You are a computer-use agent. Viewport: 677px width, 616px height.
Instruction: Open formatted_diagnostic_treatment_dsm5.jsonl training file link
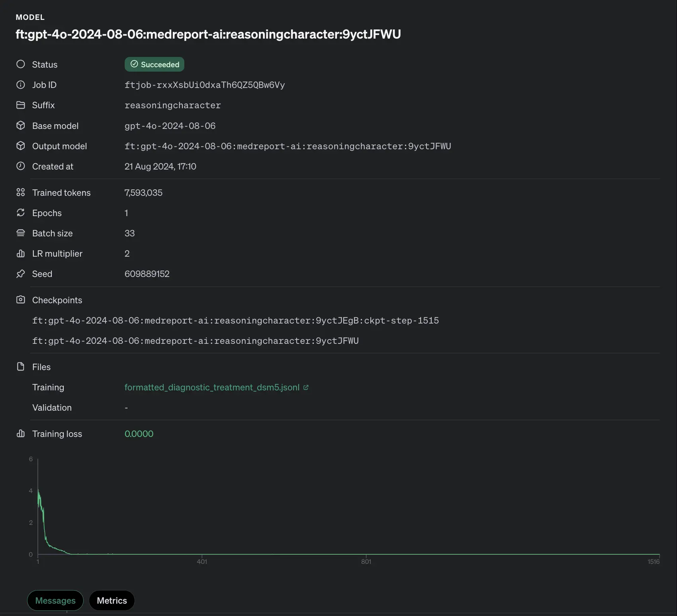coord(212,387)
